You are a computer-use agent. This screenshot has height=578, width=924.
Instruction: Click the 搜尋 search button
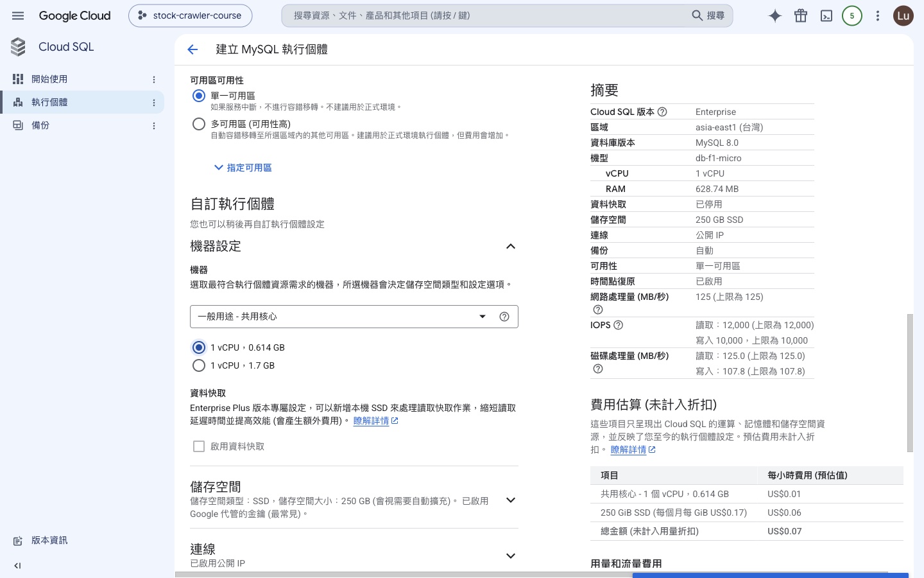pyautogui.click(x=708, y=16)
